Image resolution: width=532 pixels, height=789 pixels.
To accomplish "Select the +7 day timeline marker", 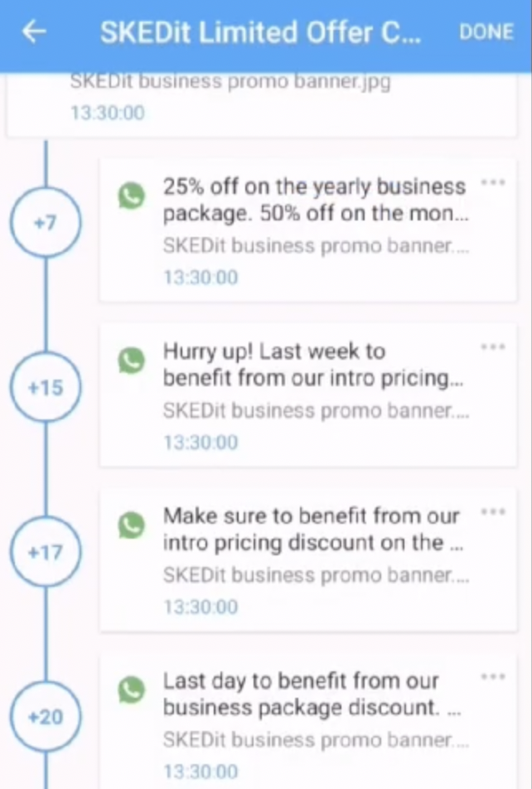I will pyautogui.click(x=46, y=223).
